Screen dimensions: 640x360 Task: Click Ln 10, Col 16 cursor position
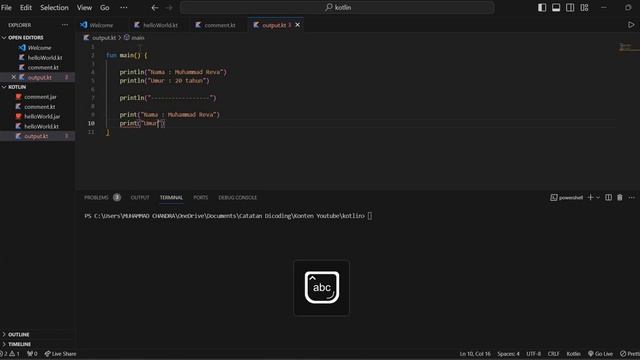click(475, 354)
